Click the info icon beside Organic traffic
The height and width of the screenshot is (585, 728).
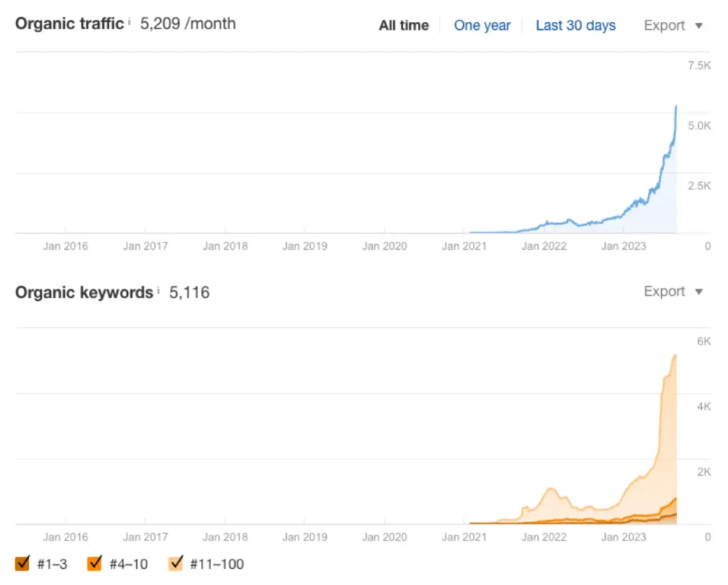tap(130, 21)
